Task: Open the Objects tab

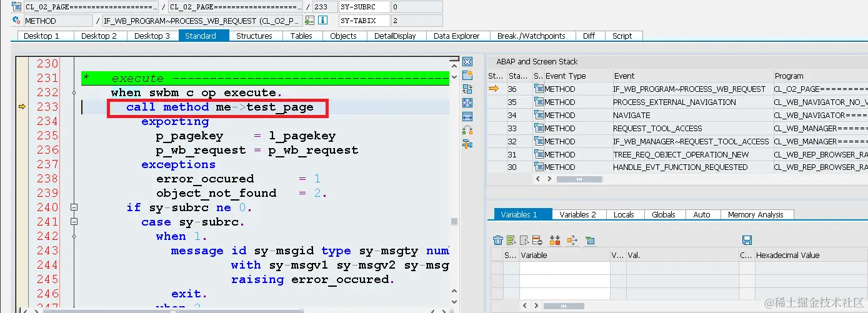Action: [343, 36]
